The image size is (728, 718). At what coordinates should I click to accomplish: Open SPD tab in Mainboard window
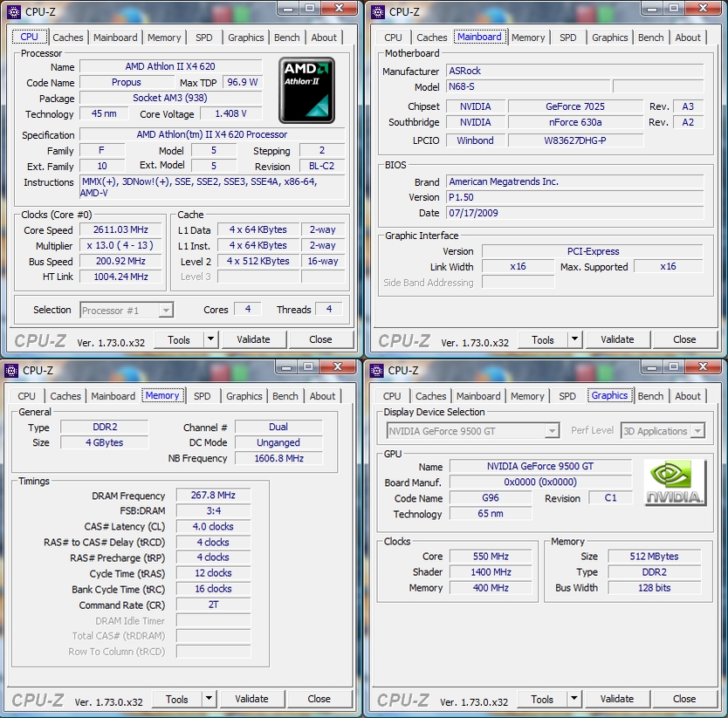click(x=567, y=38)
